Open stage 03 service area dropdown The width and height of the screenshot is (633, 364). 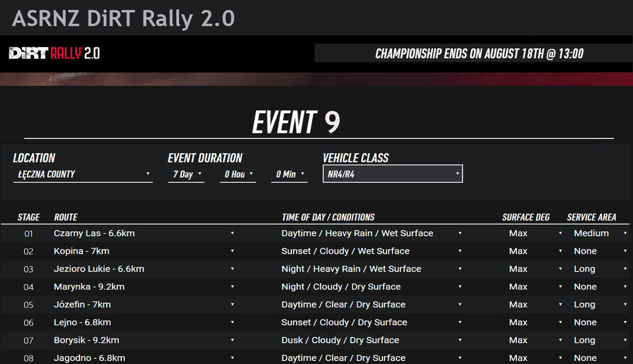point(600,269)
